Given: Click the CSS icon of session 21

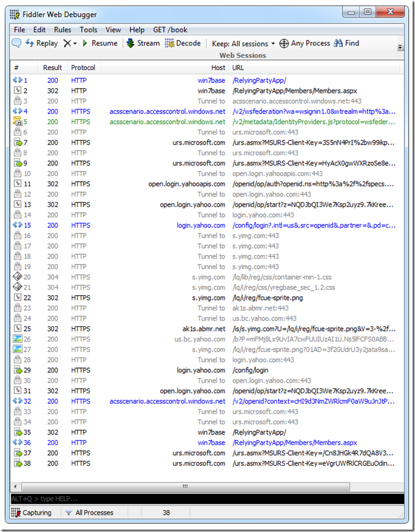Looking at the screenshot, I should tap(17, 287).
